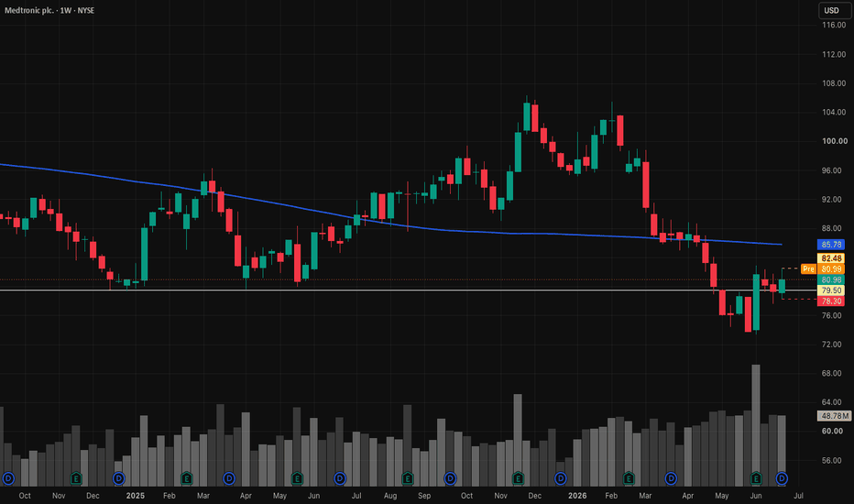This screenshot has height=504, width=854.
Task: Open the dividend marker in late Jun 2025
Action: 340,478
